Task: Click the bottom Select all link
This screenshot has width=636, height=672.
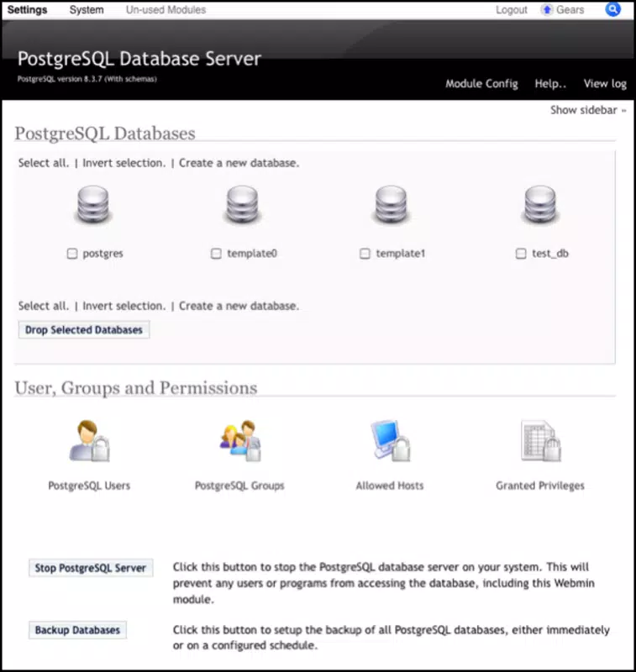Action: [44, 306]
